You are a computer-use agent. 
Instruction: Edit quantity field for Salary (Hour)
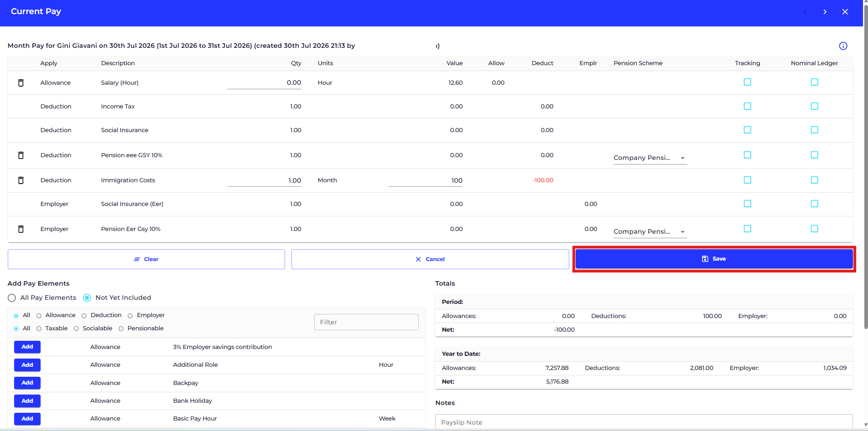pyautogui.click(x=264, y=83)
